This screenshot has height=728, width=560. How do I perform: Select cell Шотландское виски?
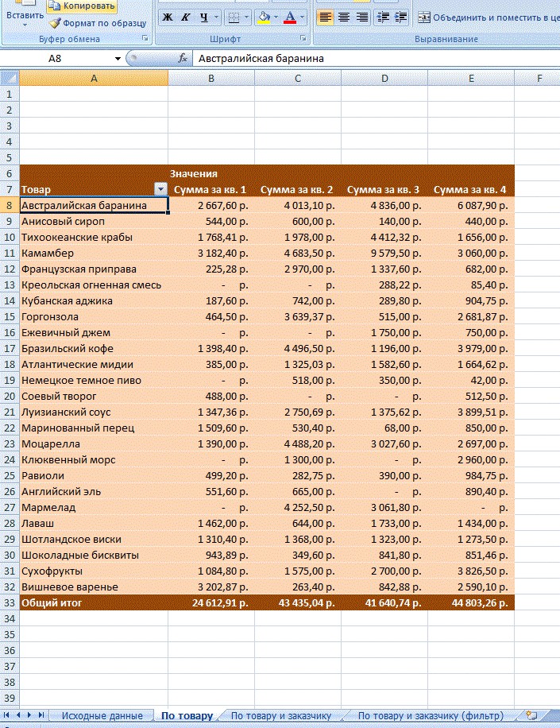[94, 539]
